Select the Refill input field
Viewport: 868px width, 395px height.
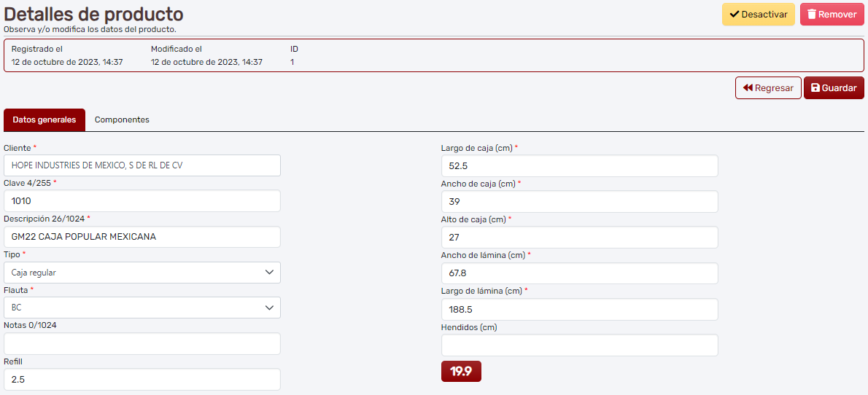click(142, 379)
